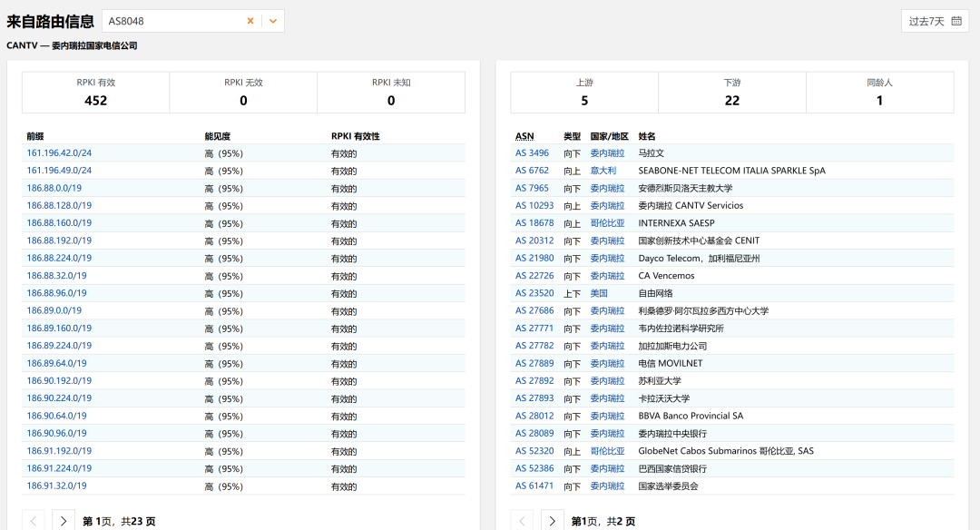Viewport: 980px width, 530px height.
Task: Select the 下游 count tab
Action: point(731,93)
